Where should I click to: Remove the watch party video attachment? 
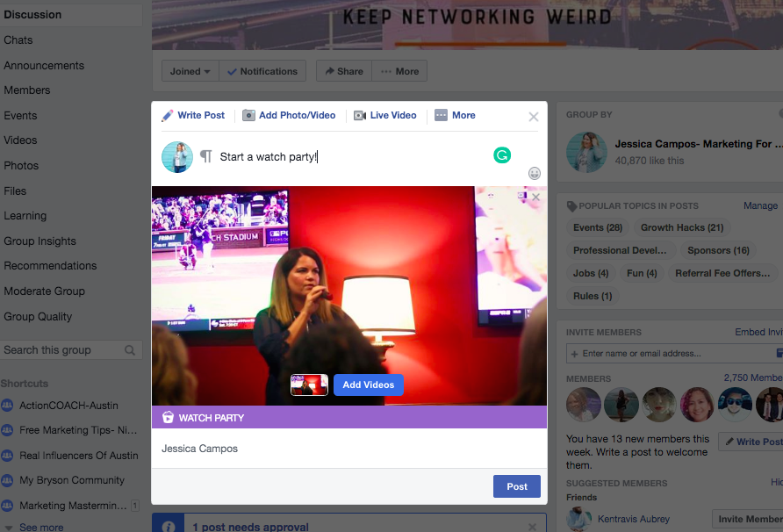(x=535, y=198)
